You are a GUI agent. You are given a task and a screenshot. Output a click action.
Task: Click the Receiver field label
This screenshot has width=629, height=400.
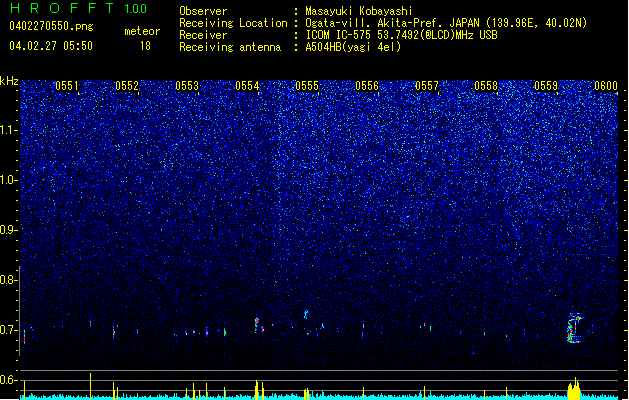coord(203,35)
